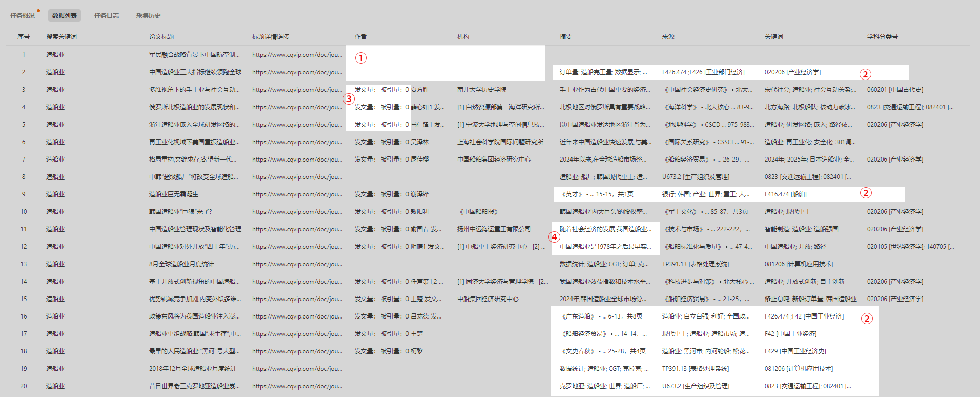
Task: Select title 多维视角下的手工业与社会互动...
Action: click(x=194, y=90)
